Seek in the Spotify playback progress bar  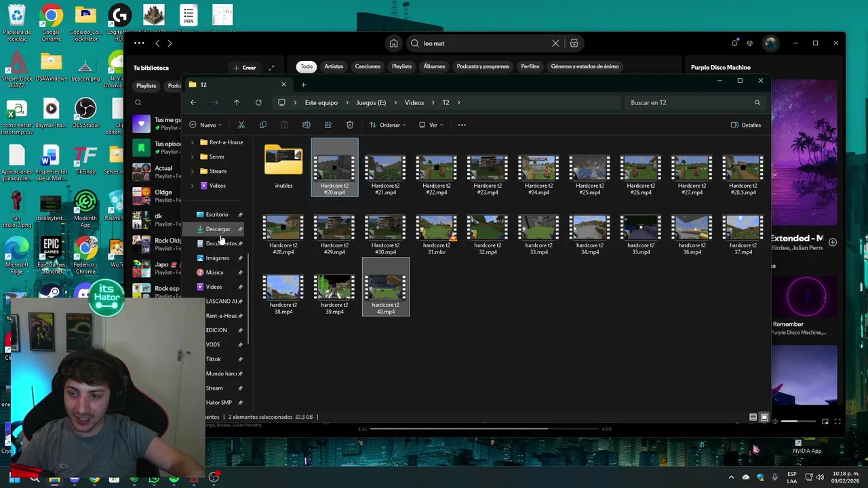[485, 428]
